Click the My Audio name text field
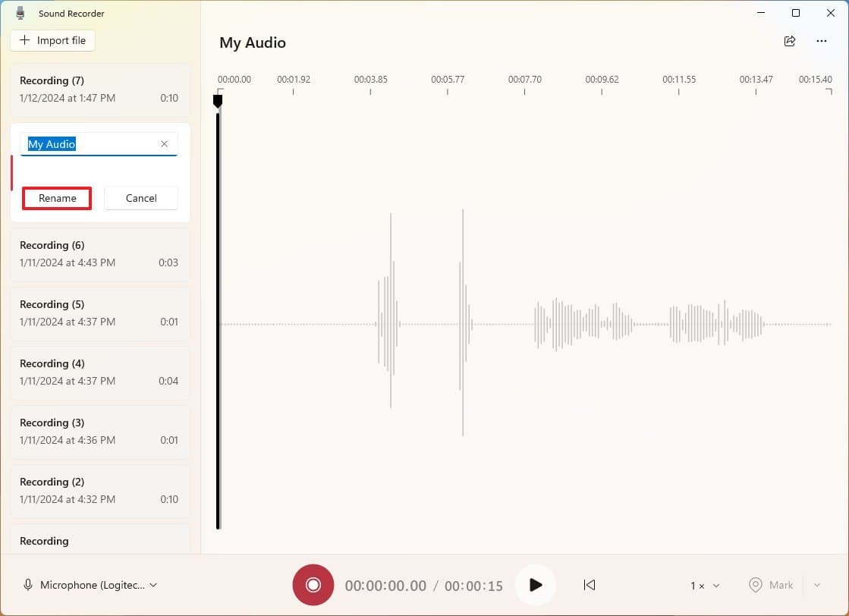The image size is (849, 616). pyautogui.click(x=91, y=144)
